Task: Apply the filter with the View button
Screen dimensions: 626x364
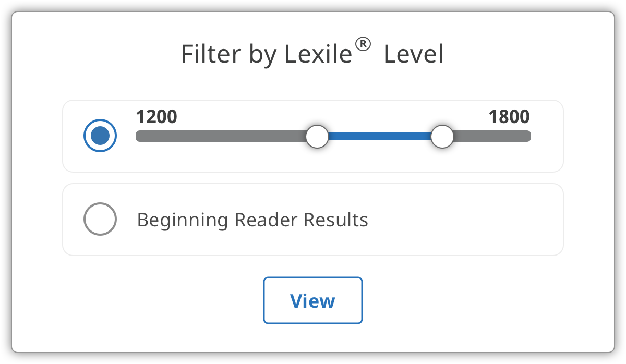Action: 313,300
